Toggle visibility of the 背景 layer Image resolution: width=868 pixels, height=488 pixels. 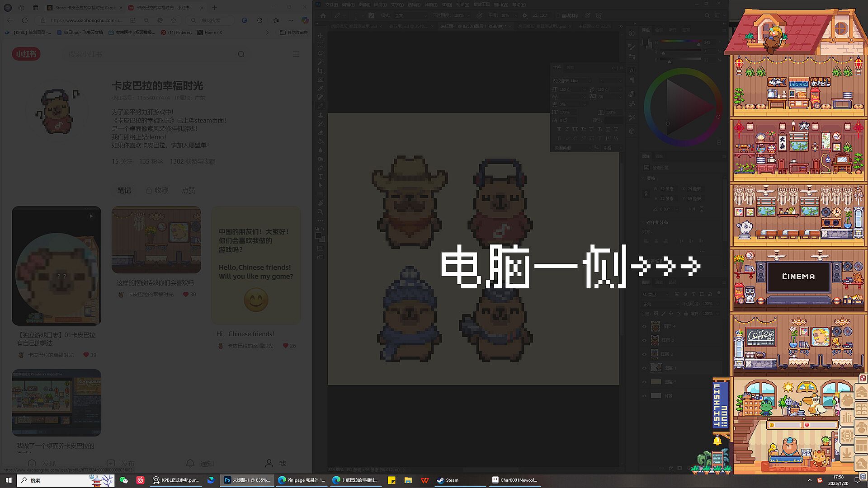tap(645, 396)
